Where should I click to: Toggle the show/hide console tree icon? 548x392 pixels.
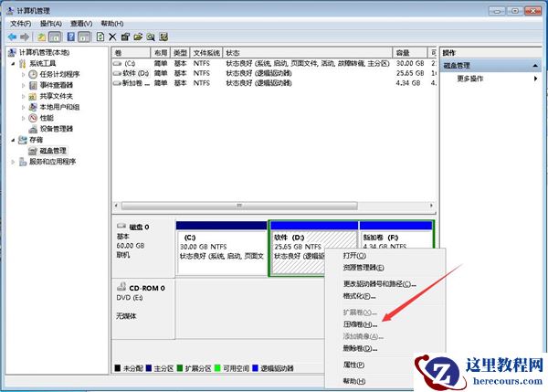(x=55, y=37)
